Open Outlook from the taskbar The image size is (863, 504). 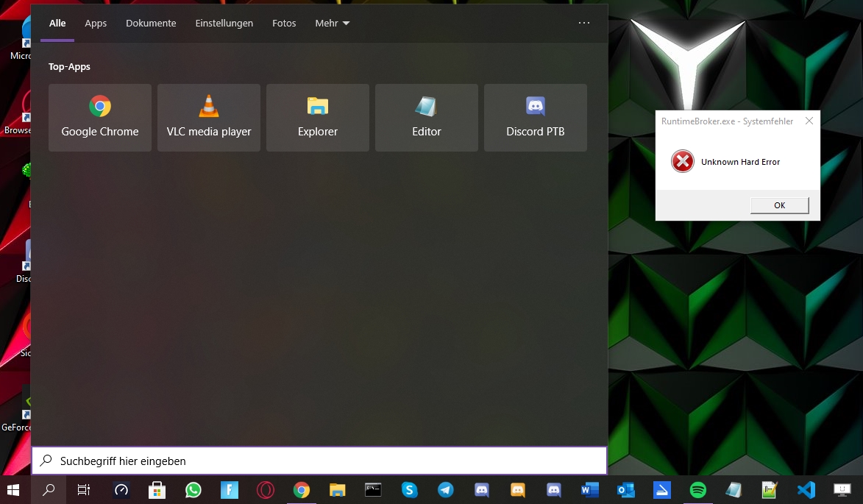(x=626, y=490)
